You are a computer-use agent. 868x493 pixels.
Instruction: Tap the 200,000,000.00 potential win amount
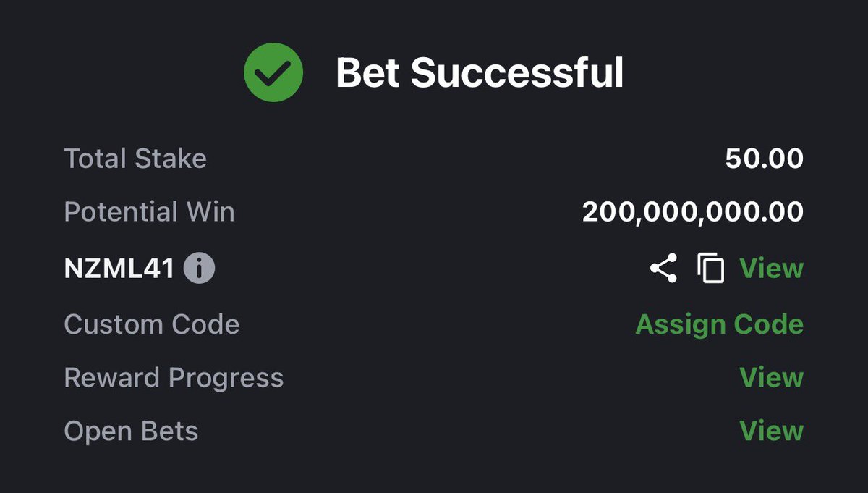coord(692,212)
